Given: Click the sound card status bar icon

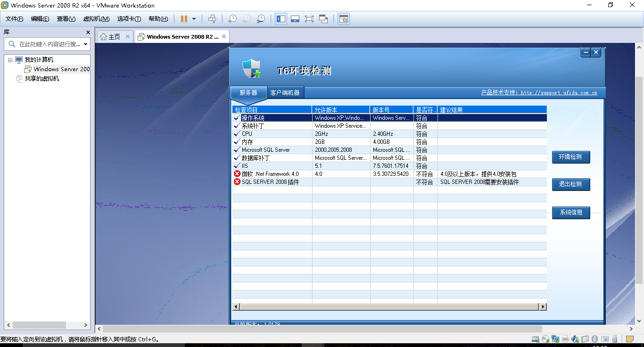Looking at the screenshot, I should (575, 339).
